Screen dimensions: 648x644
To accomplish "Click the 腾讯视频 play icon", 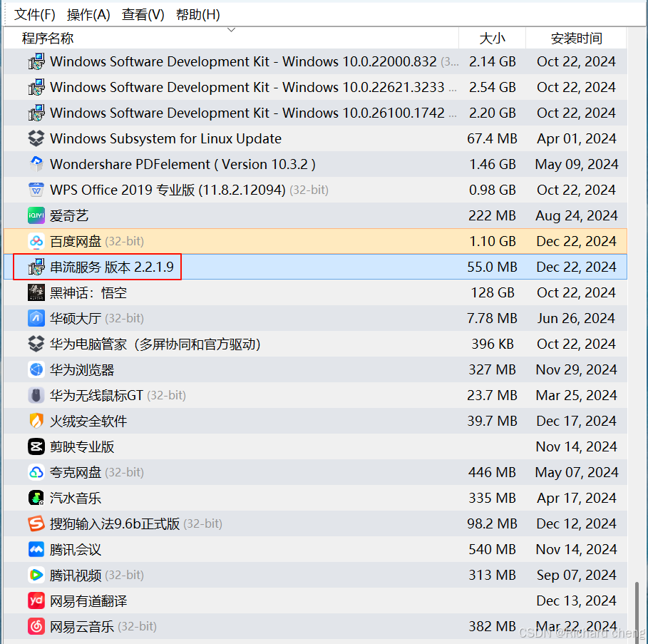I will coord(36,575).
